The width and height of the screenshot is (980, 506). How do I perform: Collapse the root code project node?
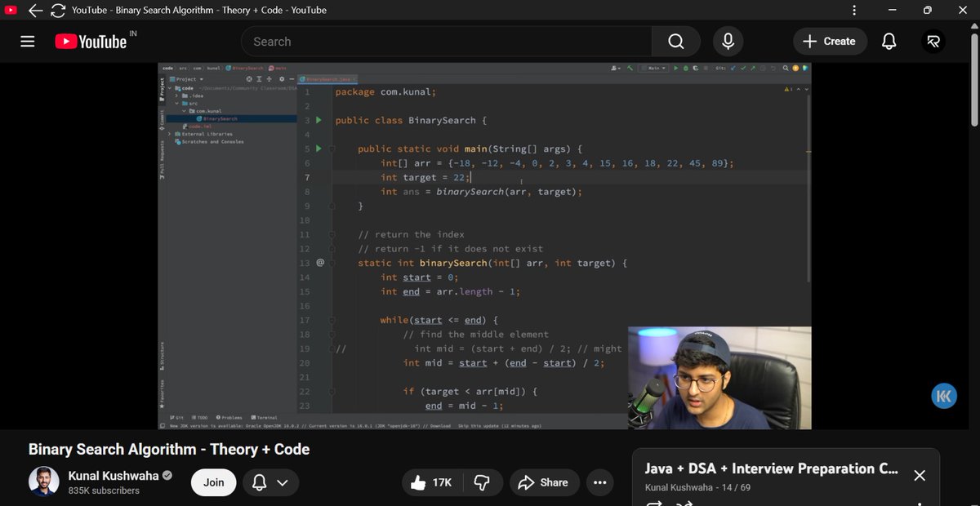(170, 88)
